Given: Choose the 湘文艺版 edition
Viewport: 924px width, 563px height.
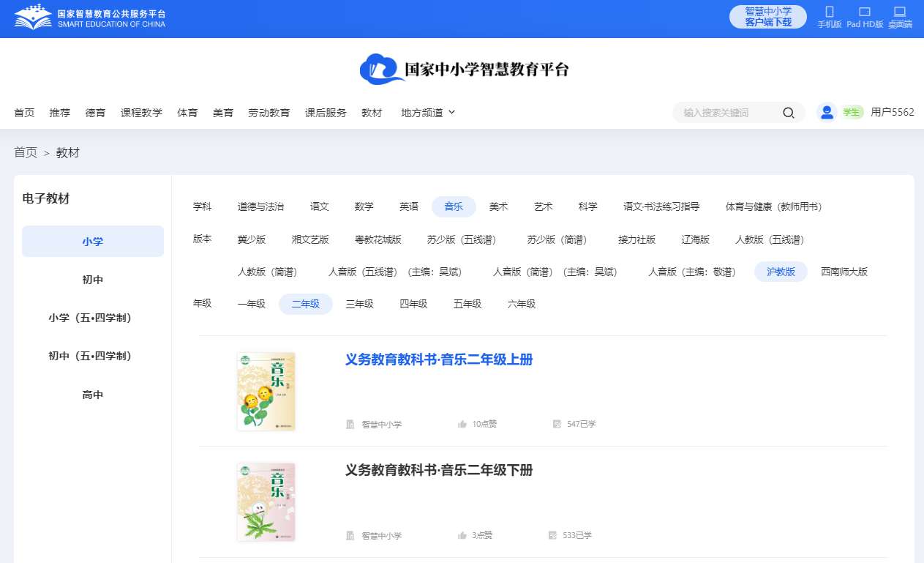Looking at the screenshot, I should pyautogui.click(x=310, y=239).
